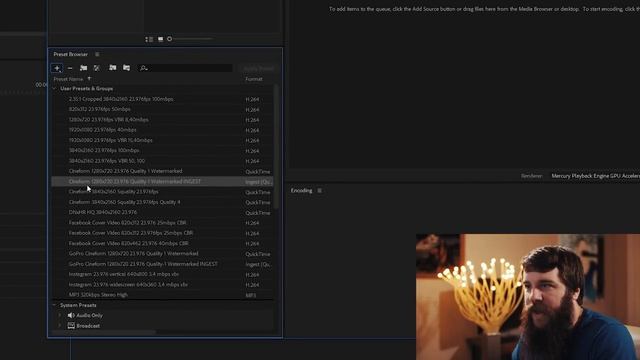Select the Preset Browser tab
Image resolution: width=640 pixels, height=360 pixels.
pos(71,54)
